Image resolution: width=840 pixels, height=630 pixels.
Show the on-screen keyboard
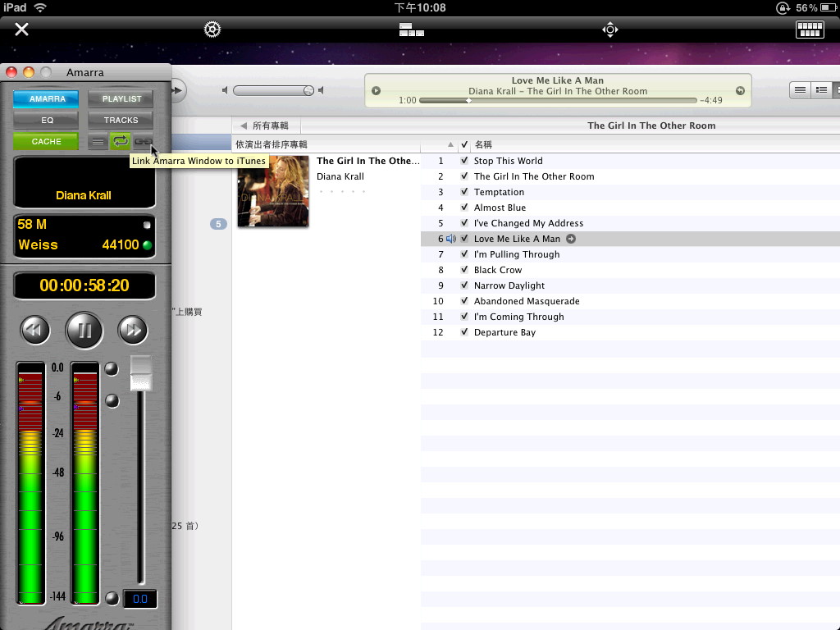[810, 30]
